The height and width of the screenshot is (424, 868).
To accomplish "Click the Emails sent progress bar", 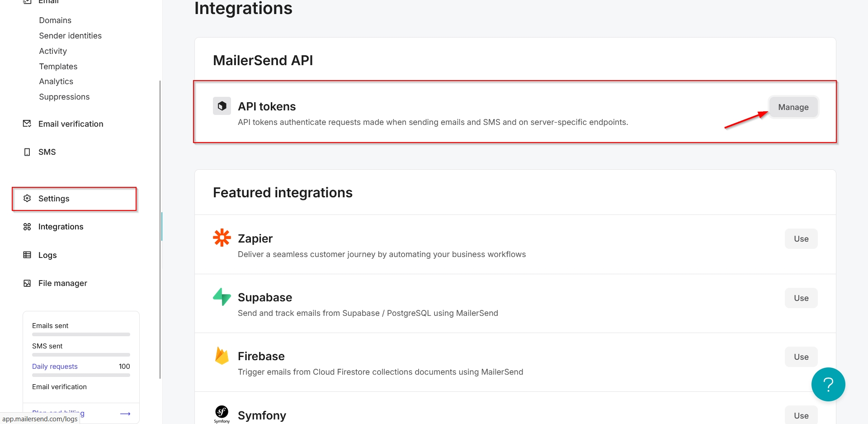I will [81, 334].
